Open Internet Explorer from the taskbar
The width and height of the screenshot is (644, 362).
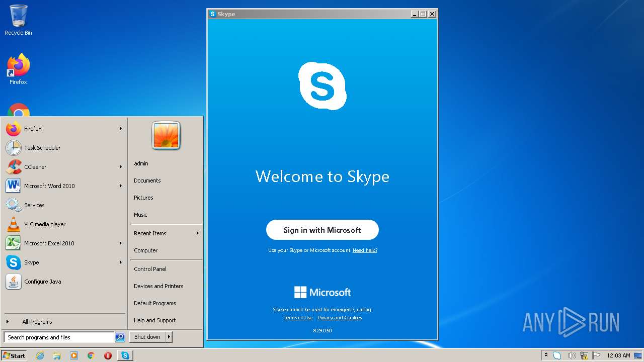click(x=40, y=355)
